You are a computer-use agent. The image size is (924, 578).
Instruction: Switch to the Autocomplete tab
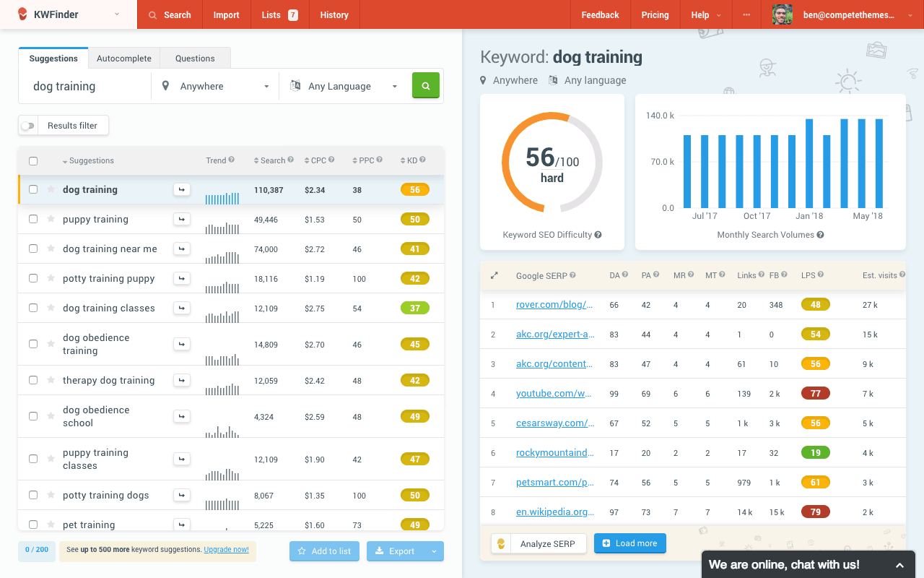pyautogui.click(x=124, y=59)
